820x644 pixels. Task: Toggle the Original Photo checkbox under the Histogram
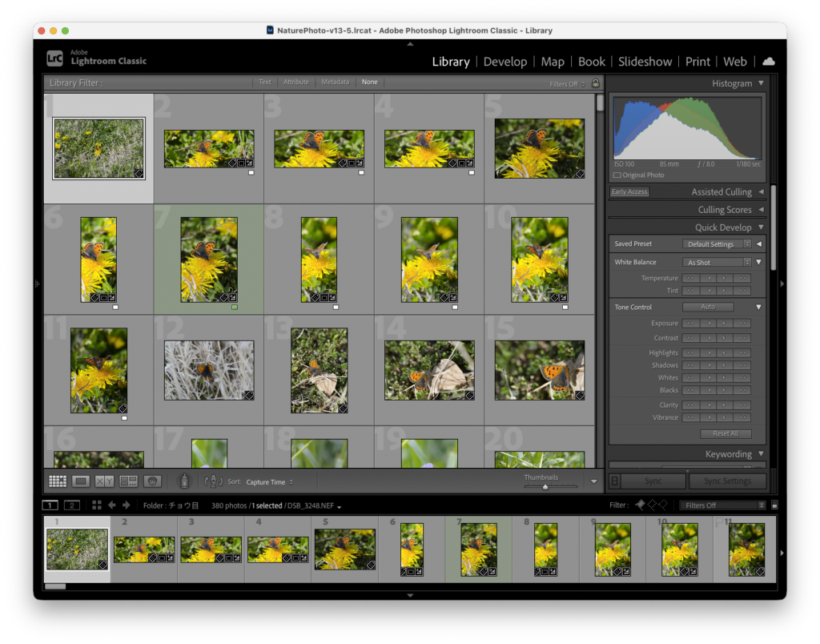pos(617,175)
